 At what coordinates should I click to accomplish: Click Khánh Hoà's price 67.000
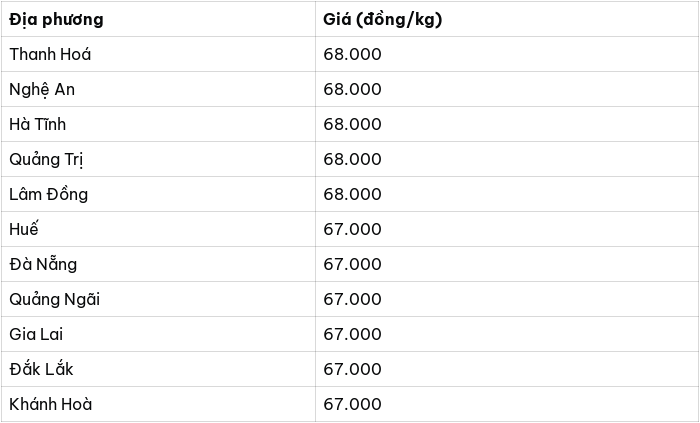[x=352, y=404]
